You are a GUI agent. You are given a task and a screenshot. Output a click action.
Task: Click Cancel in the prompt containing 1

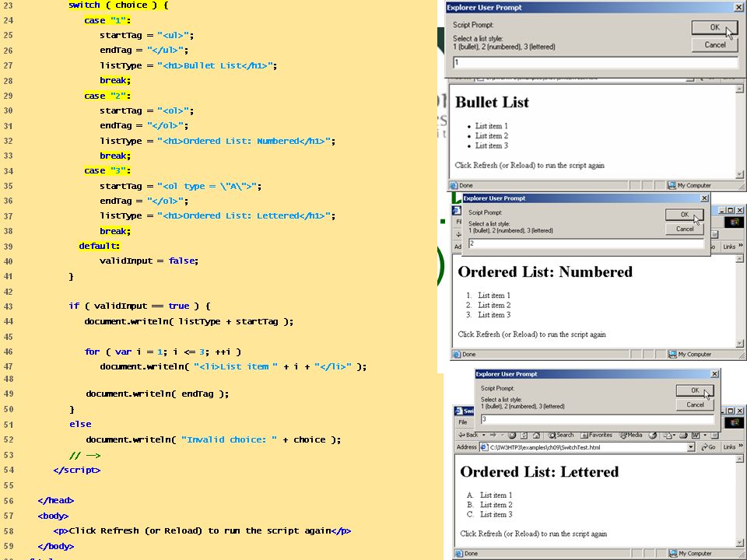(x=714, y=45)
